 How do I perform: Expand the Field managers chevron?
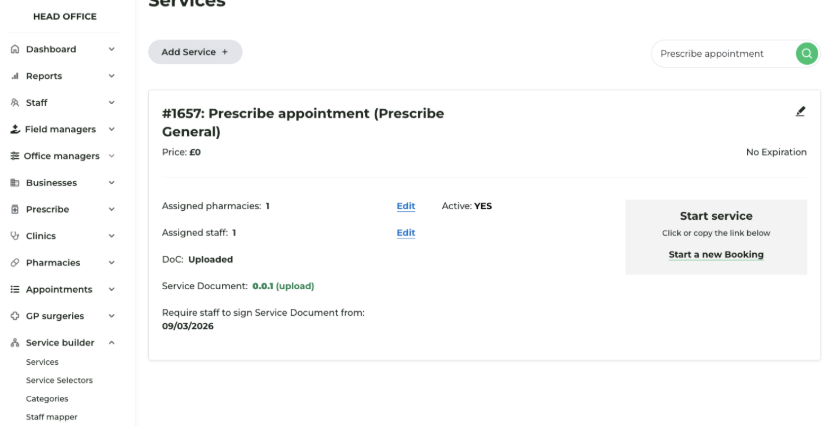coord(111,129)
